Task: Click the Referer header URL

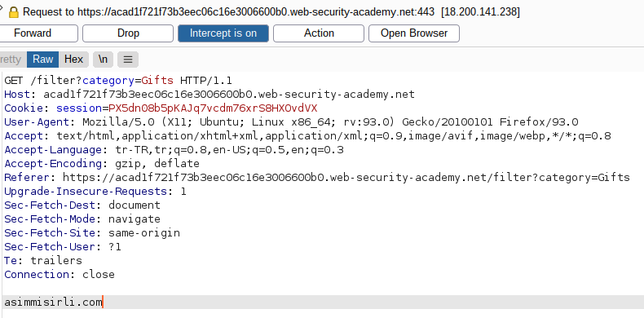Action: point(346,178)
